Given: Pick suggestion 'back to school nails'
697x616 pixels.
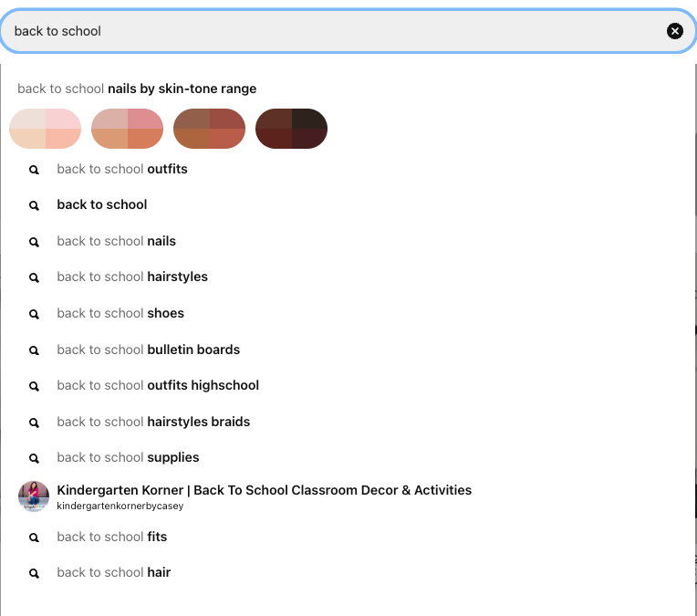Looking at the screenshot, I should pyautogui.click(x=117, y=241).
